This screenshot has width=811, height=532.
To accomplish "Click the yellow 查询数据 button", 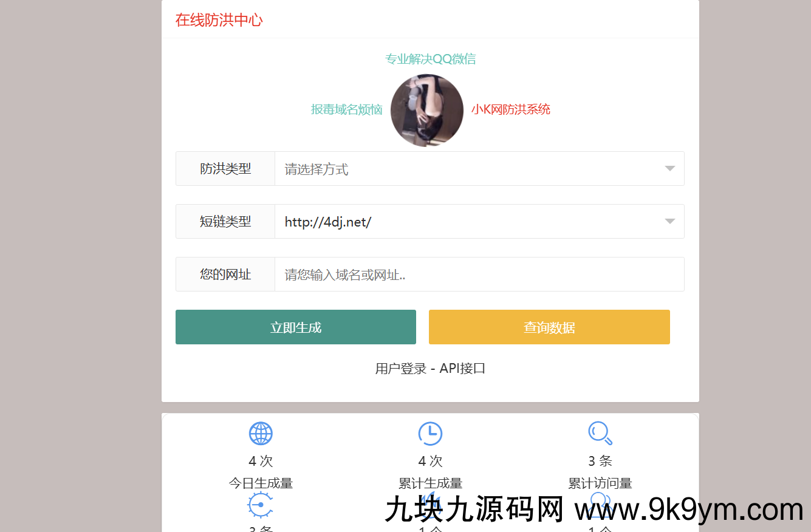I will click(549, 327).
